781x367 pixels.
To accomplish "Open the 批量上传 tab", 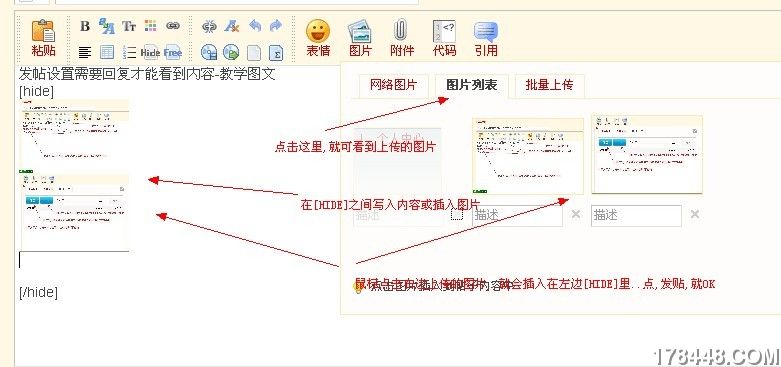I will (x=549, y=85).
